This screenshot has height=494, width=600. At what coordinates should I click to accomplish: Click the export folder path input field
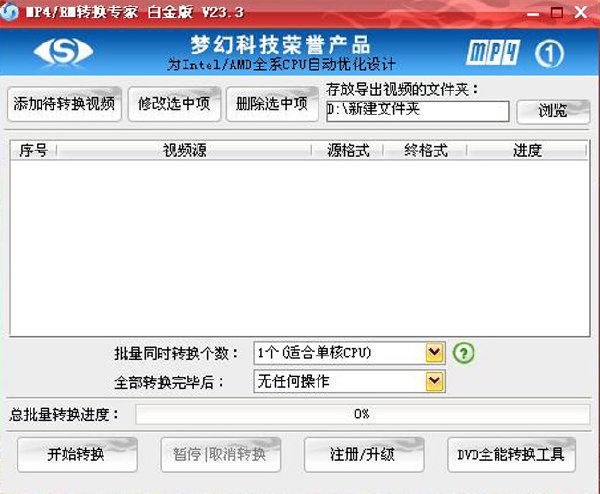point(418,111)
